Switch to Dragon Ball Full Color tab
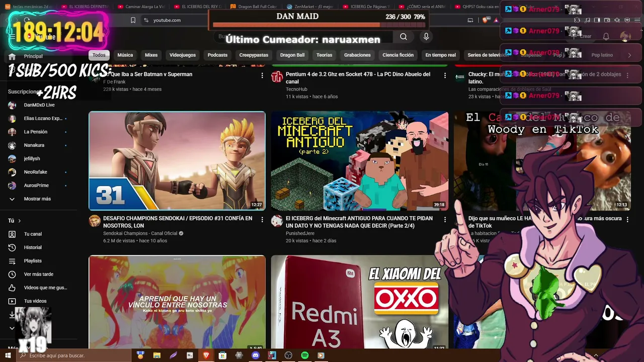The image size is (644, 362). pos(255,7)
